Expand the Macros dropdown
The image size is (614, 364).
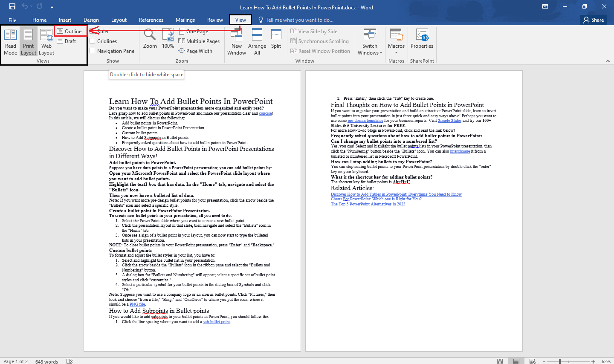pyautogui.click(x=396, y=41)
